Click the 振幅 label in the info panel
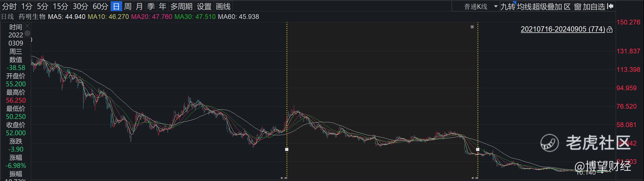This screenshot has height=181, width=644. [x=16, y=174]
